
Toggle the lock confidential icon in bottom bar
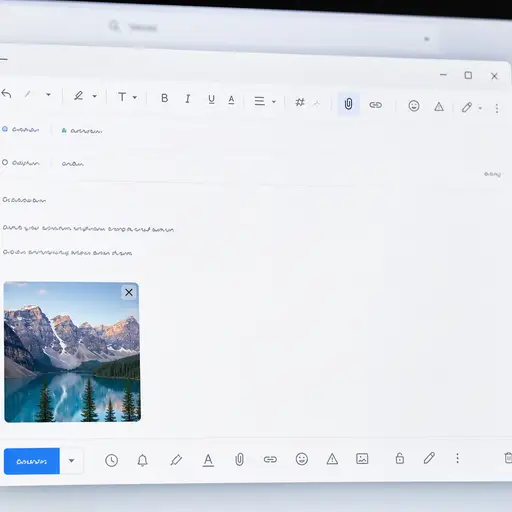(400, 458)
